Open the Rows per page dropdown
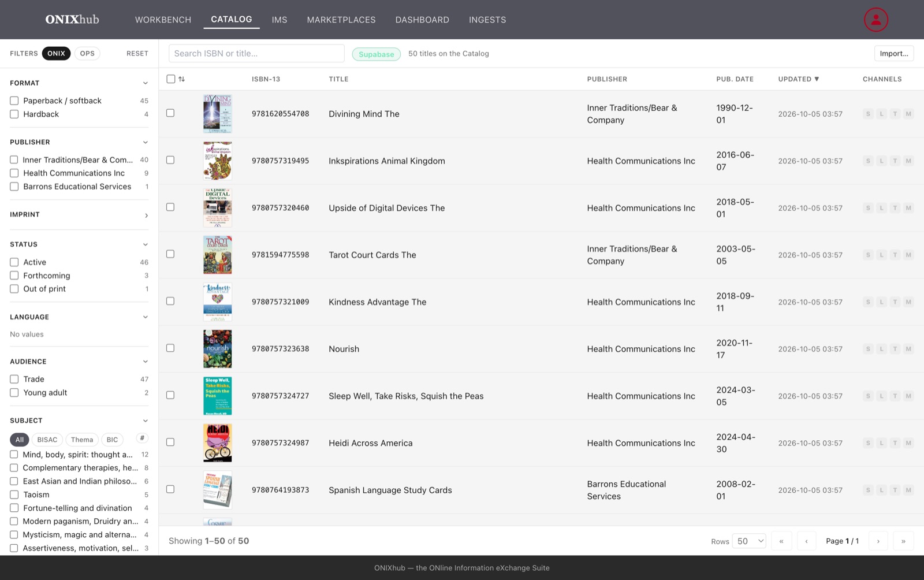Viewport: 924px width, 580px height. (x=749, y=541)
